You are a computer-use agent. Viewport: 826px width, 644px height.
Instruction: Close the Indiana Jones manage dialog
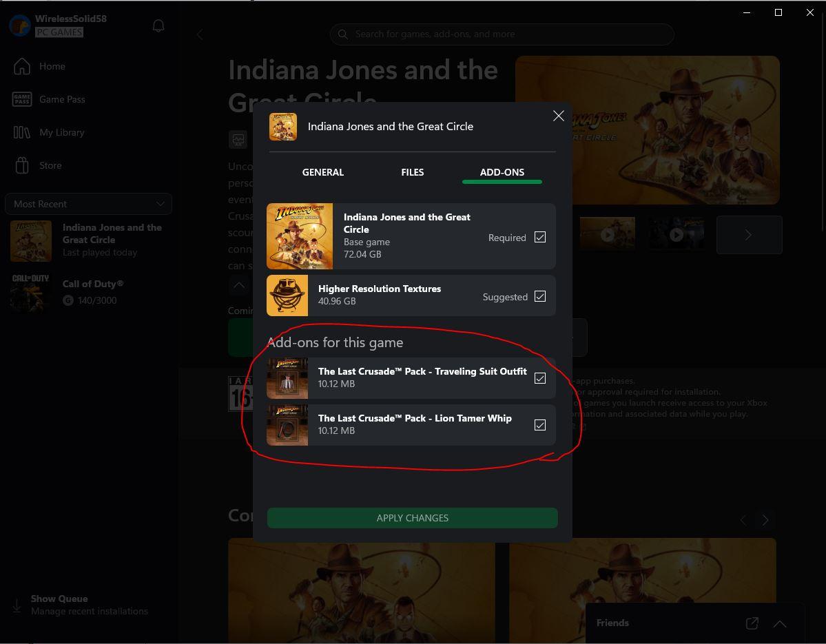coord(559,116)
